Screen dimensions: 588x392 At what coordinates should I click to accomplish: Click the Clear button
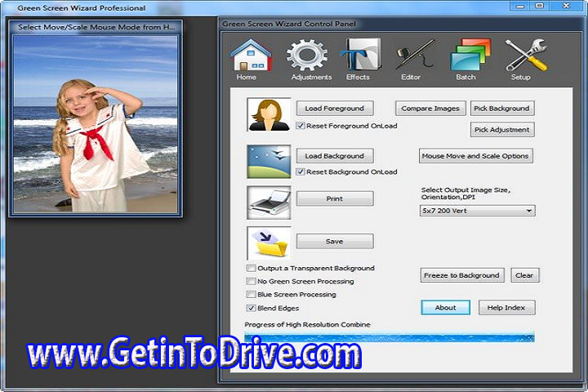[524, 275]
